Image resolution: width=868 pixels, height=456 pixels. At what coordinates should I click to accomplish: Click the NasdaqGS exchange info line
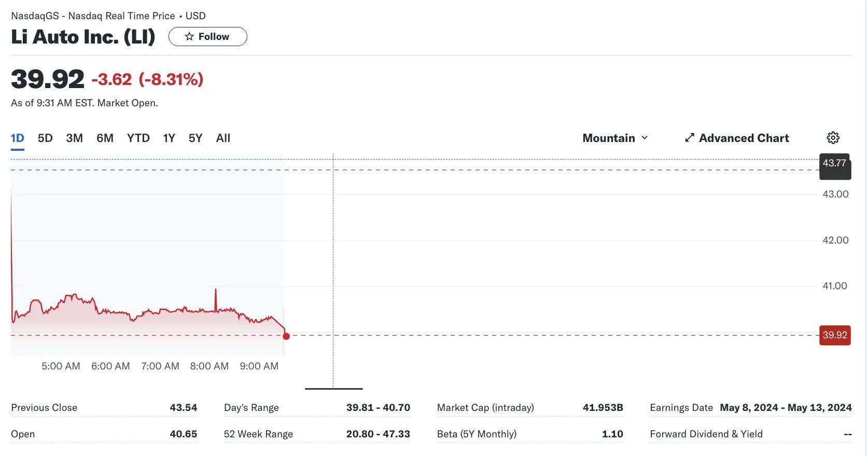point(108,16)
